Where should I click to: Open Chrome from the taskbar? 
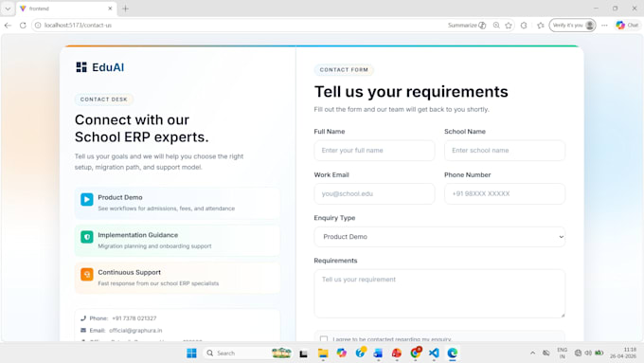coord(415,354)
